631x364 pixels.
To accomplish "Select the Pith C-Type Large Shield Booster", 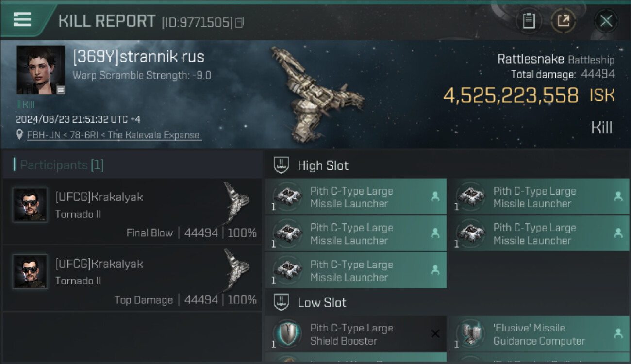I will tap(351, 334).
